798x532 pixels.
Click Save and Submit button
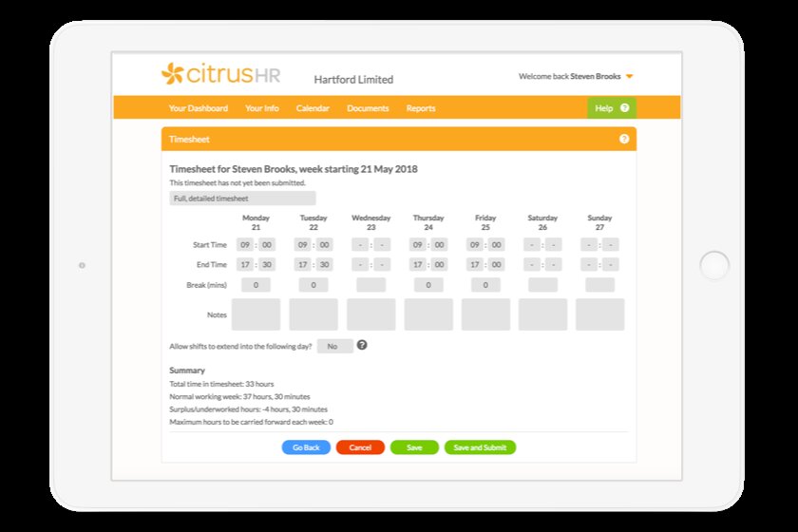(x=480, y=447)
